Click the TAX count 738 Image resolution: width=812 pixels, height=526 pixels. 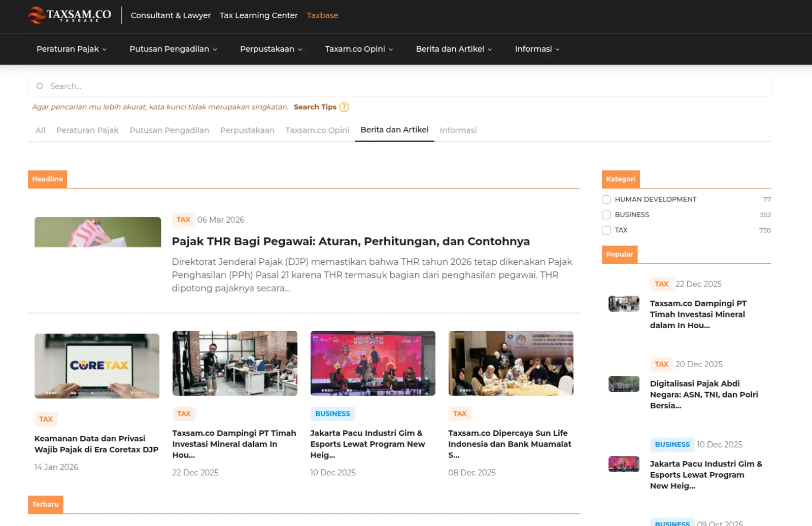[765, 230]
